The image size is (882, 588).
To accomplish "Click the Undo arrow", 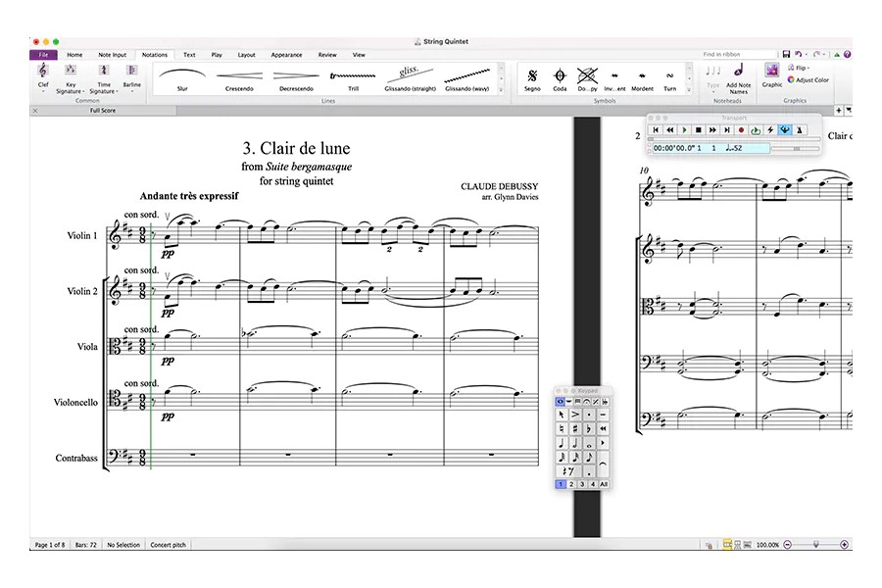I will tap(798, 54).
